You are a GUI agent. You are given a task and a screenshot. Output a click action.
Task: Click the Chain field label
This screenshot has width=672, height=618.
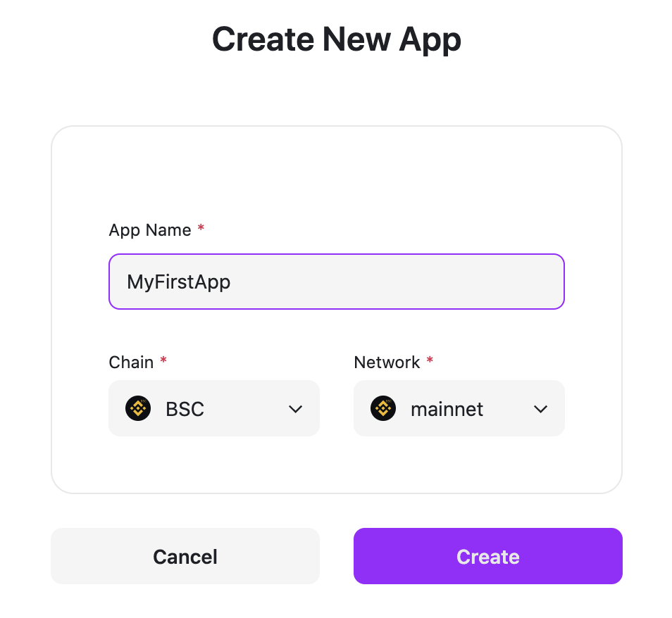pos(131,362)
